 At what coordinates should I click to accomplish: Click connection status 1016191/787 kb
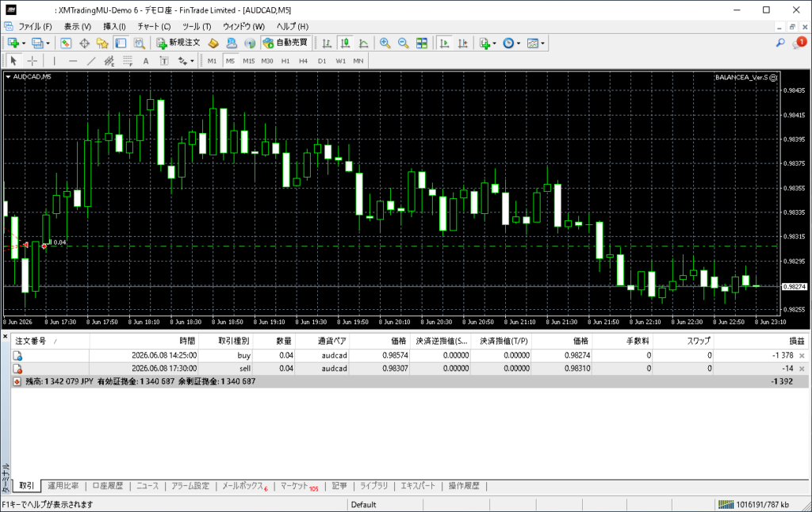click(754, 504)
